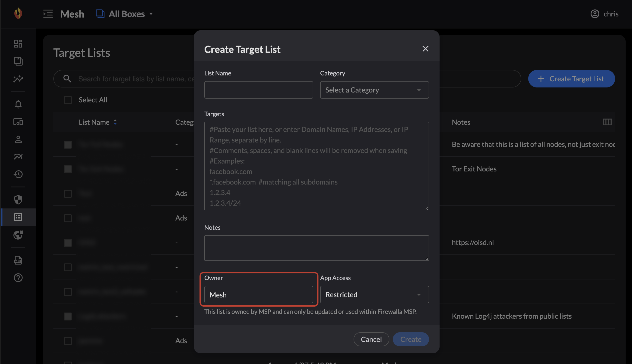Image resolution: width=632 pixels, height=364 pixels.
Task: Open the dashboard icon in the sidebar
Action: [x=18, y=43]
